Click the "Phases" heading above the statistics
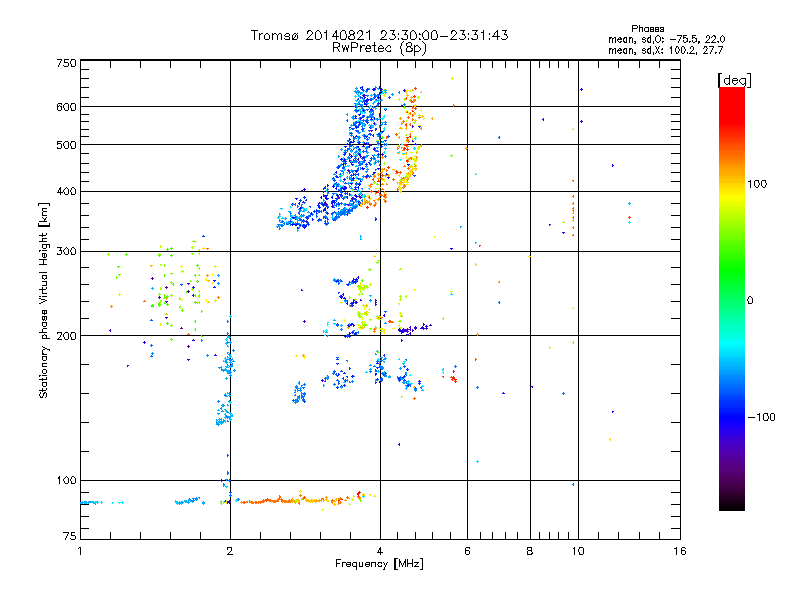 647,29
